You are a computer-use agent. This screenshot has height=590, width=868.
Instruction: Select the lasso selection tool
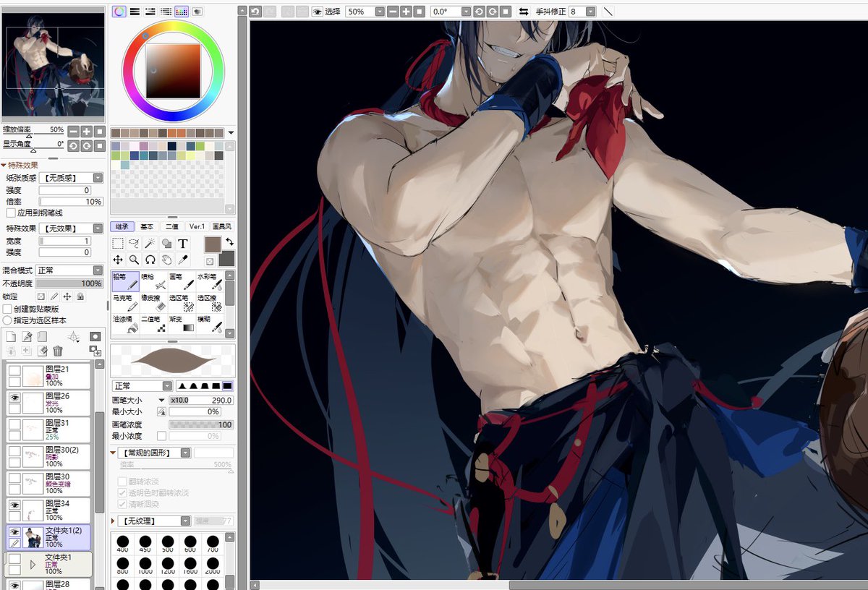pos(134,244)
